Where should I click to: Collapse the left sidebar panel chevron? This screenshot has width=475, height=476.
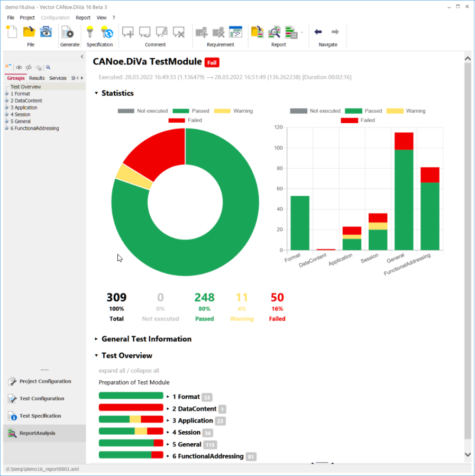tap(82, 57)
